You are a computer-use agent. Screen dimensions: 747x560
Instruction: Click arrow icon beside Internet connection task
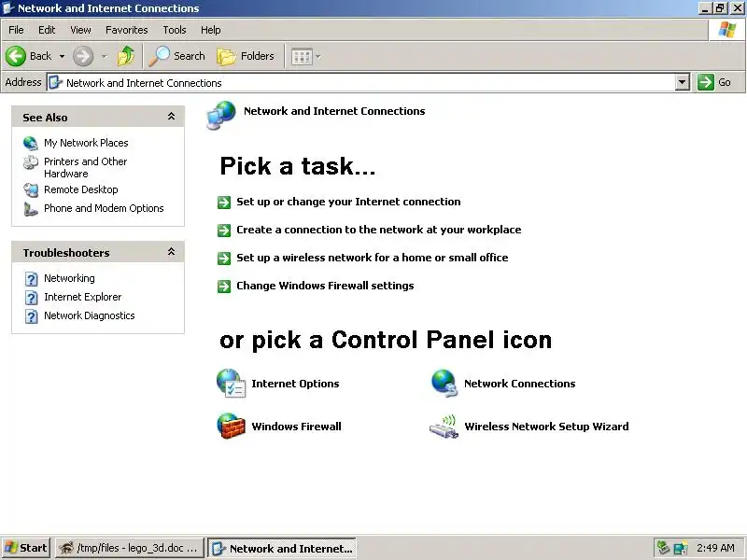point(224,203)
